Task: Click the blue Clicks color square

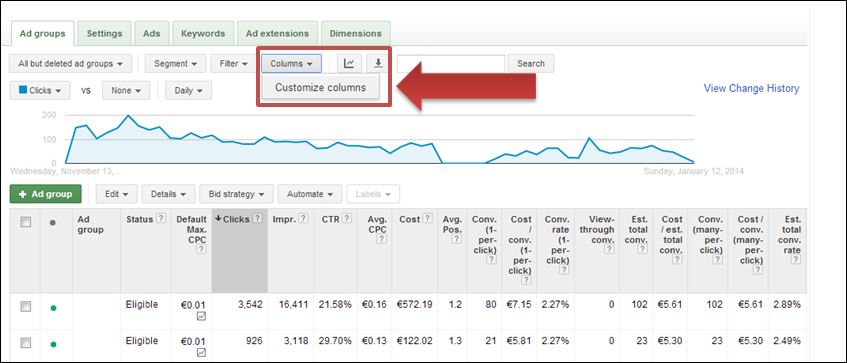Action: tap(23, 90)
